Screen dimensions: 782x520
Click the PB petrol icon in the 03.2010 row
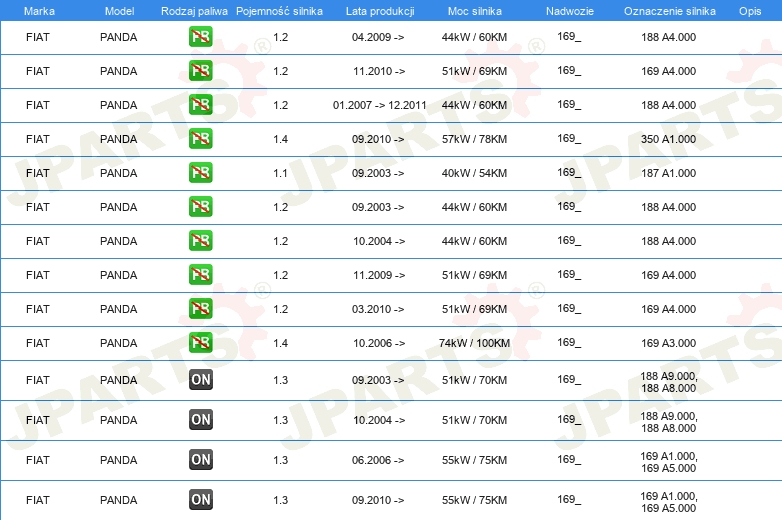click(200, 308)
